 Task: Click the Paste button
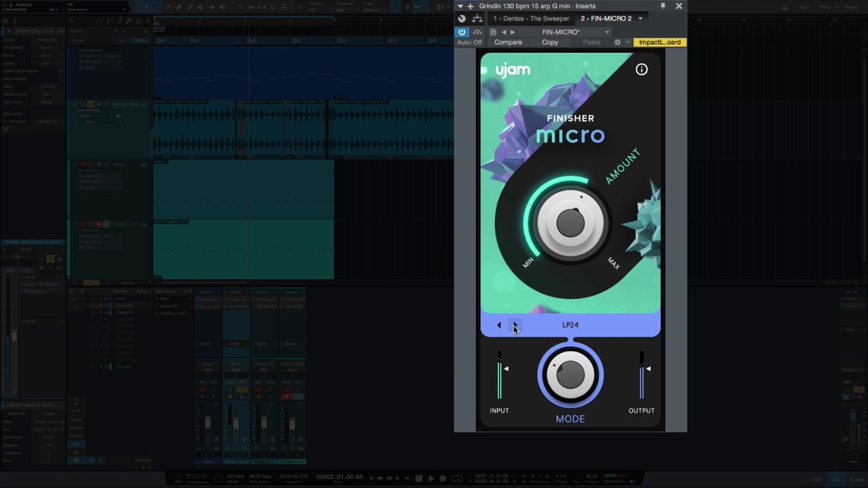point(591,42)
